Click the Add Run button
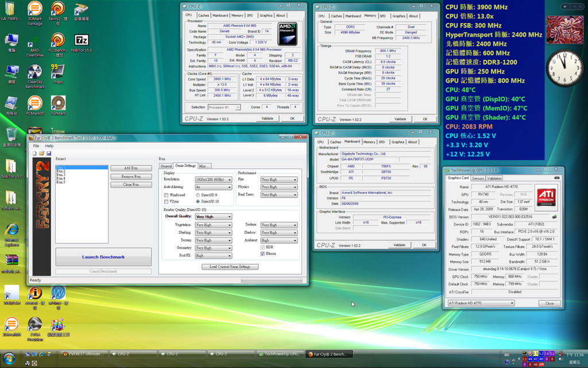This screenshot has height=368, width=588. point(131,168)
